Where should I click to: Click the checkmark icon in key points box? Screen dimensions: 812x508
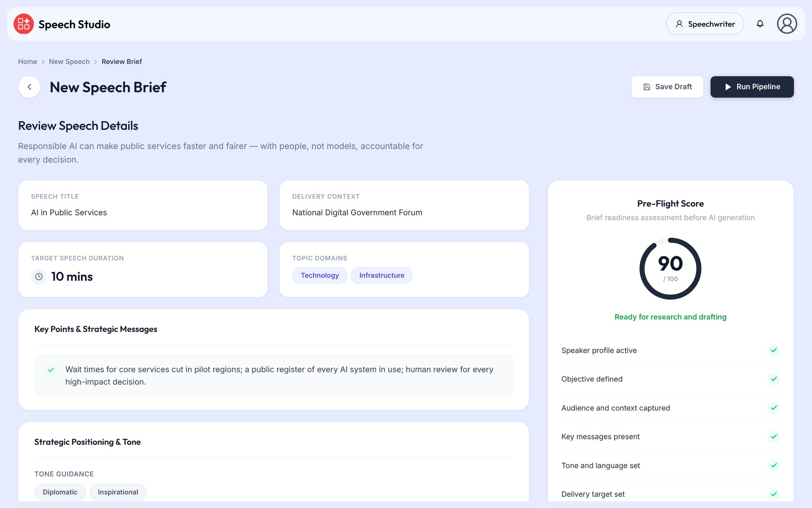coord(51,370)
